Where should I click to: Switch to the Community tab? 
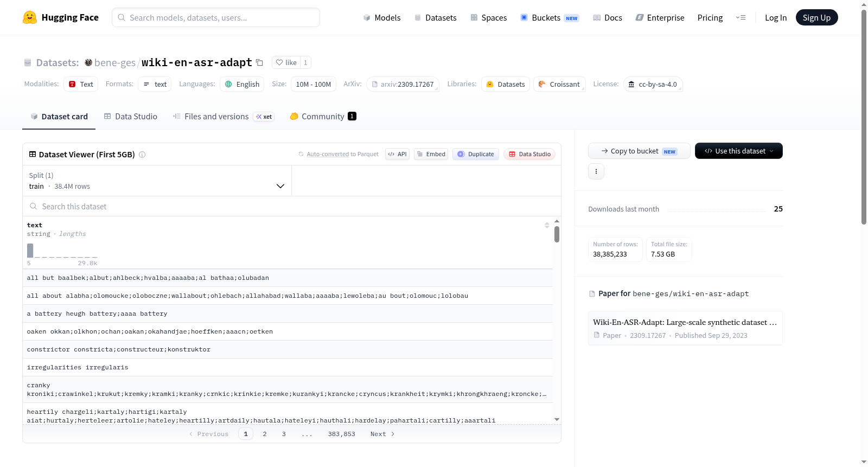click(x=323, y=117)
